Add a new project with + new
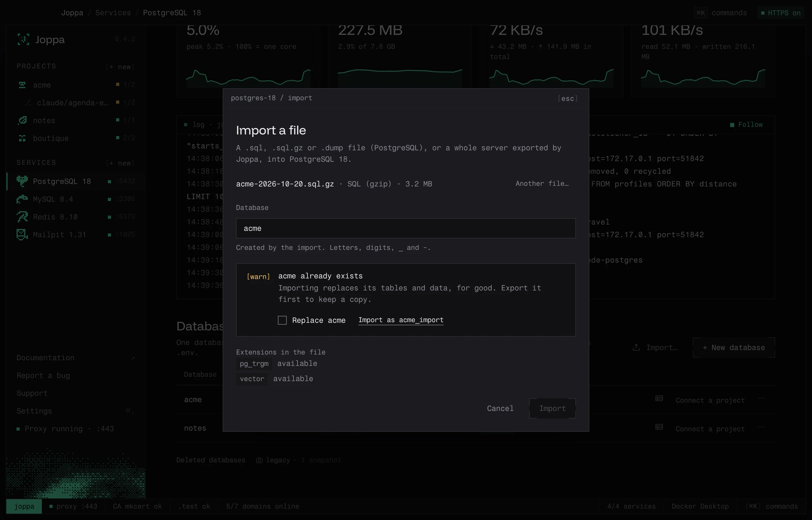Viewport: 812px width, 520px height. pyautogui.click(x=120, y=67)
